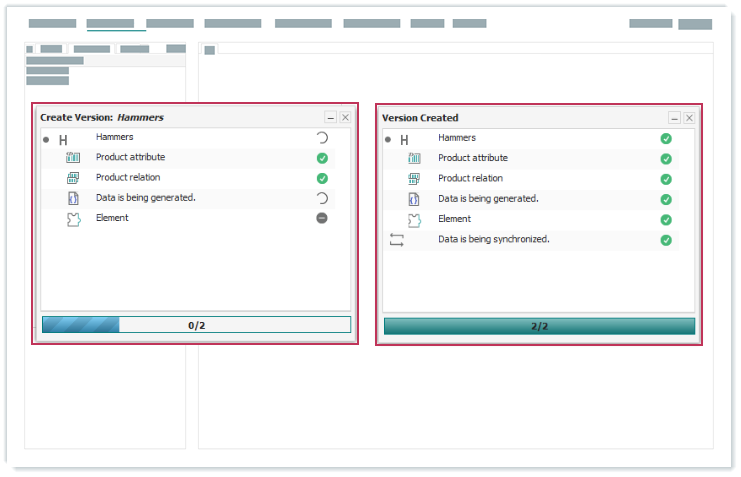This screenshot has width=741, height=477.
Task: Click the spinner status next to Hammers in Create Version
Action: 322,138
